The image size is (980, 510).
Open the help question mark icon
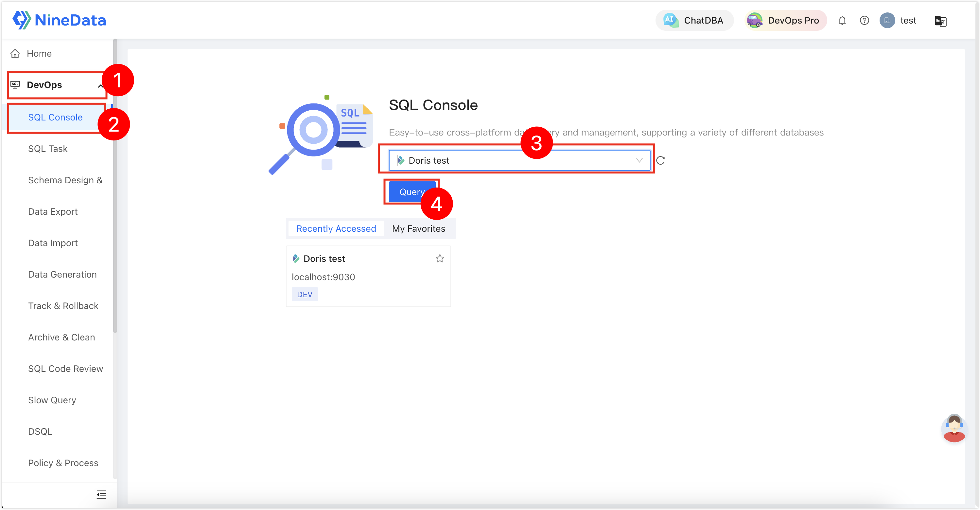(x=864, y=21)
